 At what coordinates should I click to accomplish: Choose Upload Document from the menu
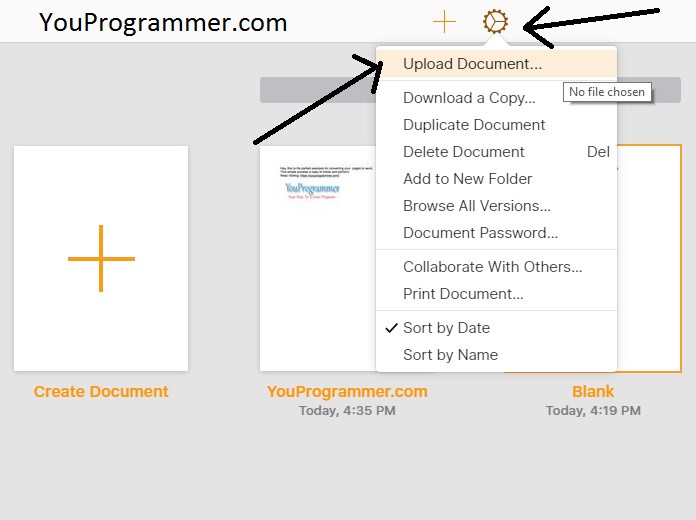(x=496, y=64)
